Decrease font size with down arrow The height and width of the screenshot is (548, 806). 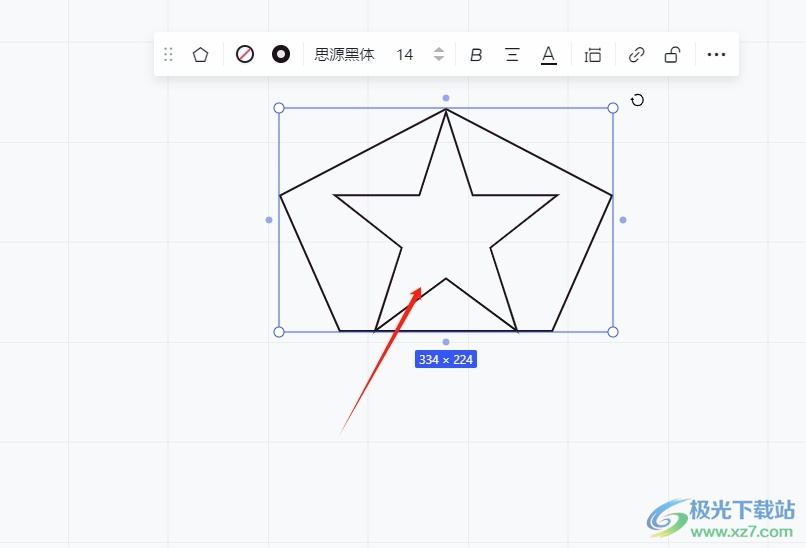click(x=438, y=59)
